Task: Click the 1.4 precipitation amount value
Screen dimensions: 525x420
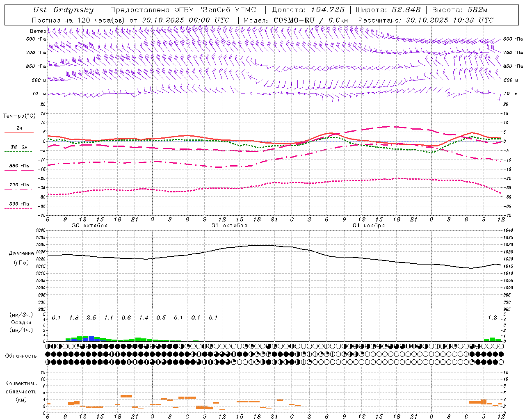Action: tap(144, 318)
